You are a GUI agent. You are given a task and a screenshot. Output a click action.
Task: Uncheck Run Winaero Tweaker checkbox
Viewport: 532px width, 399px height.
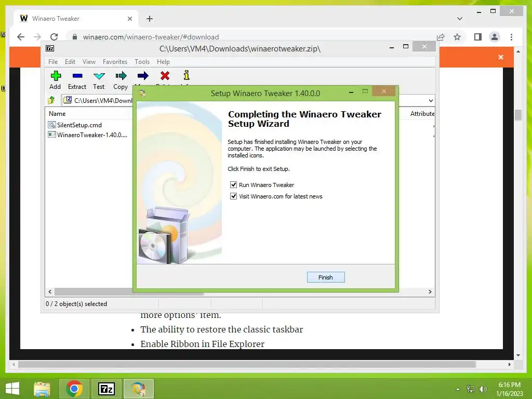coord(233,184)
